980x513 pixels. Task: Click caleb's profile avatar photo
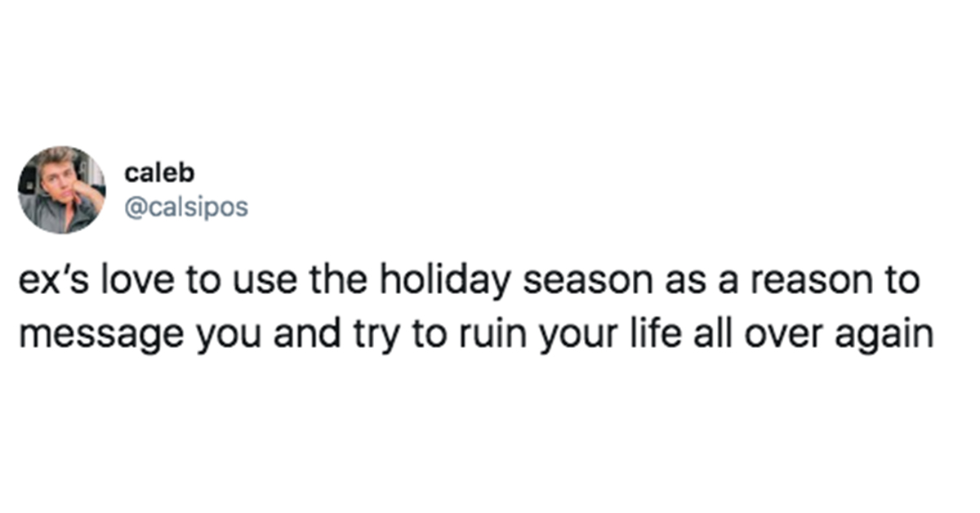coord(62,190)
